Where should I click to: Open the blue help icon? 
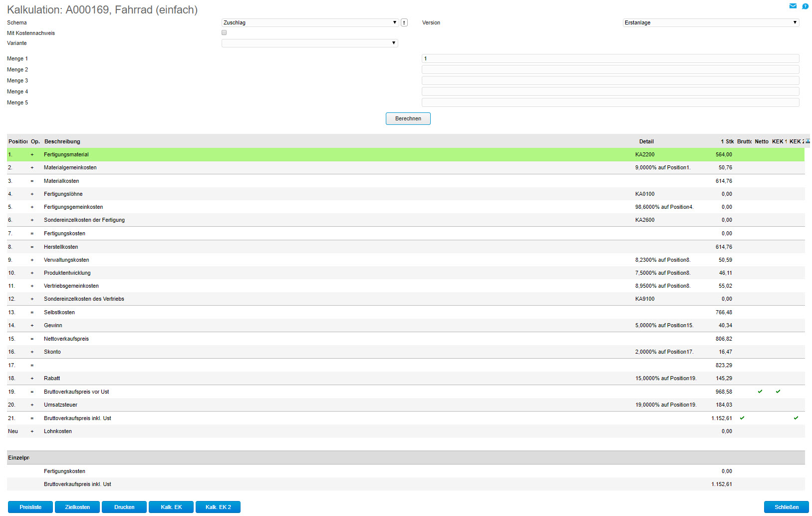point(805,6)
